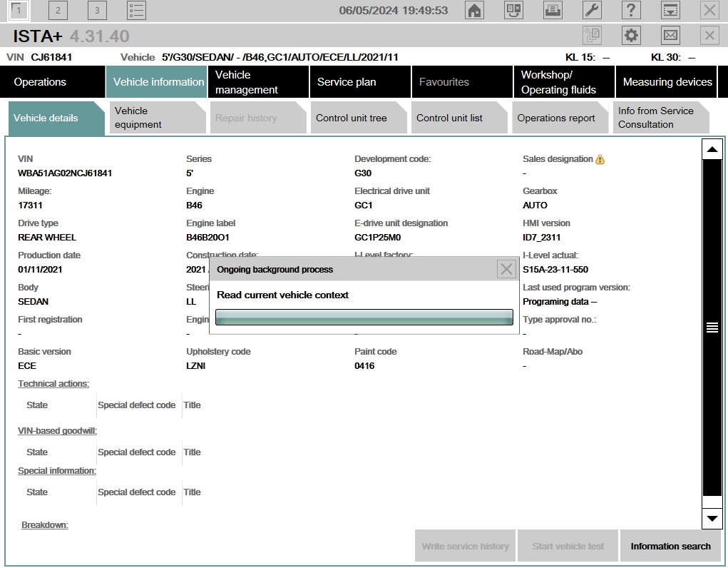Click engine label B46B20O1
The height and width of the screenshot is (568, 728).
207,238
